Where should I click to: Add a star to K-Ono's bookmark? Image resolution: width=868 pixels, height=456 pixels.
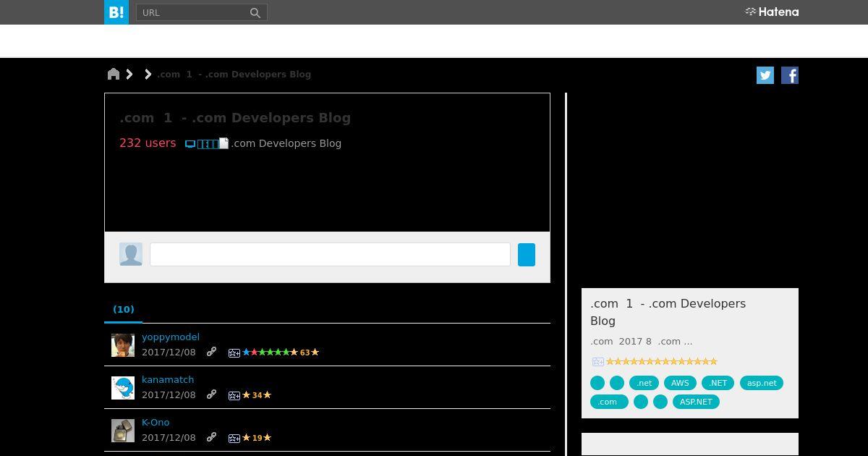pyautogui.click(x=234, y=438)
